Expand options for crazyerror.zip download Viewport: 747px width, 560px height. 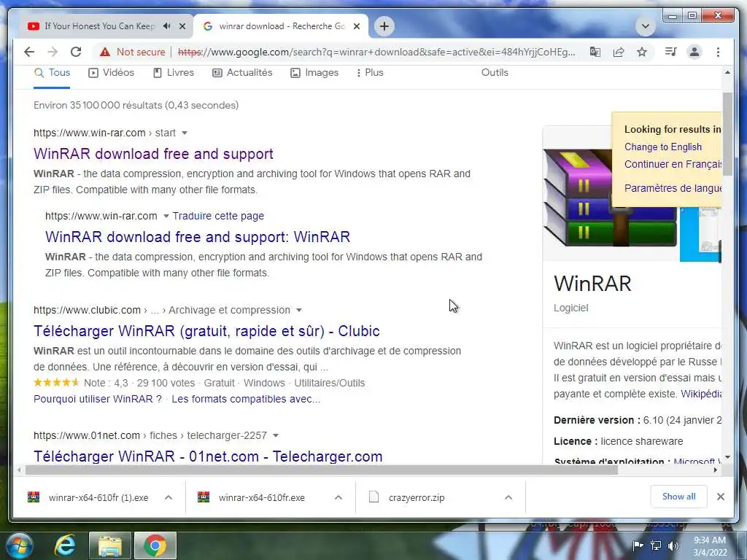[x=508, y=497]
